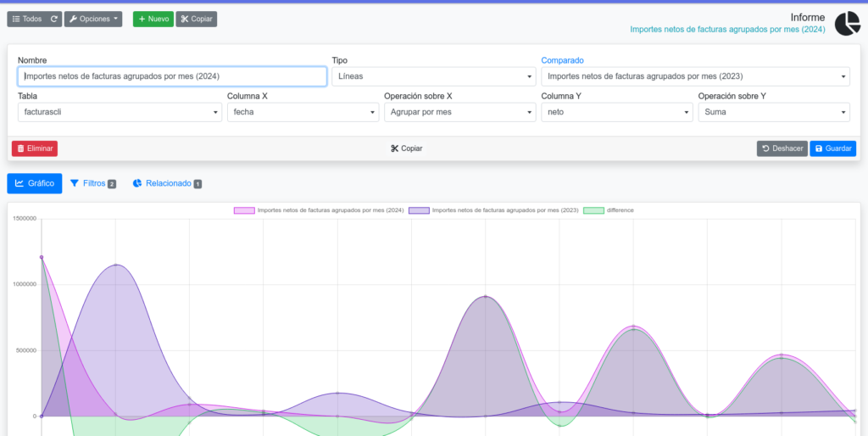Click the refresh icon next to Todos
This screenshot has height=436, width=868.
54,19
